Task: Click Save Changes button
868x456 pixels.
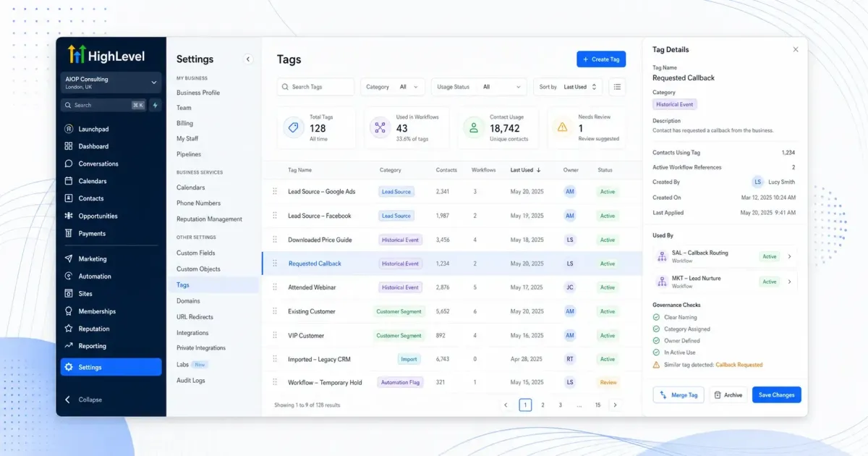Action: [x=777, y=395]
